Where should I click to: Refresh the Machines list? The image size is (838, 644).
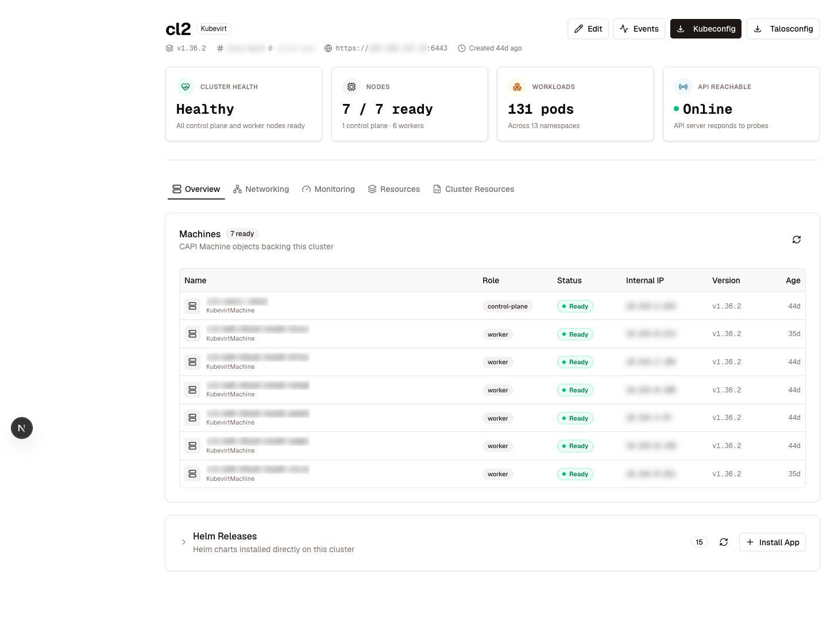click(797, 240)
